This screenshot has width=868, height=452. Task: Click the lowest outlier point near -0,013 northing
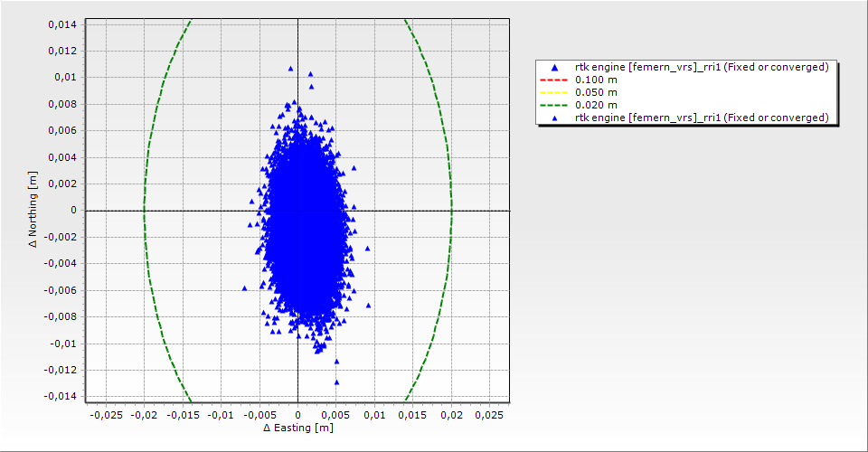click(336, 382)
